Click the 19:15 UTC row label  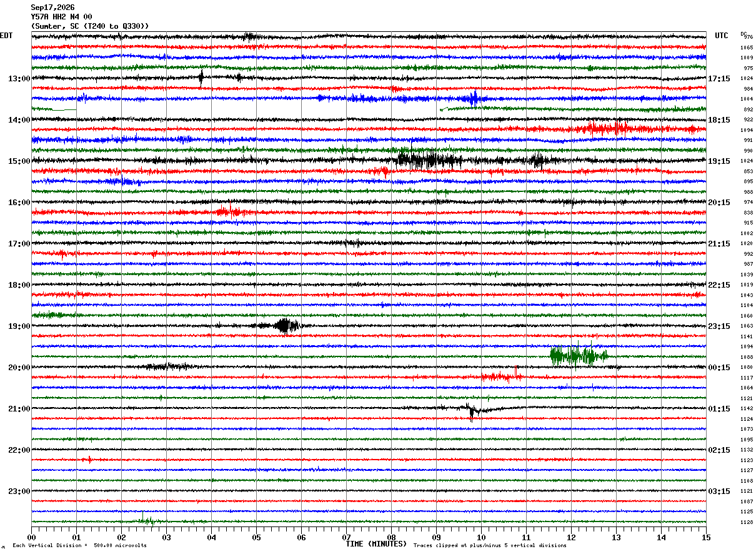tap(719, 161)
